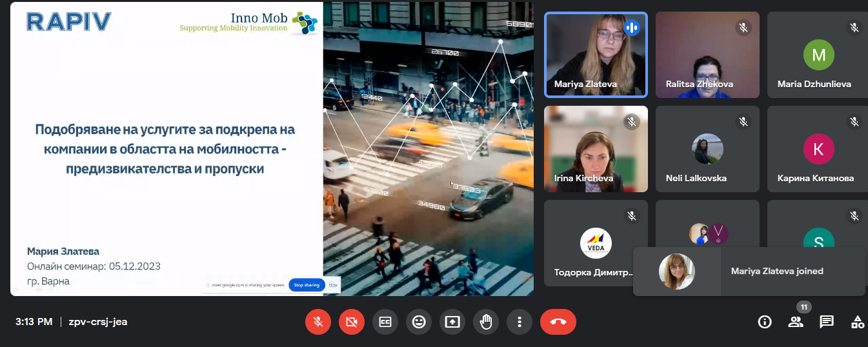Click the VEDA logo avatar
The width and height of the screenshot is (868, 347).
click(596, 244)
